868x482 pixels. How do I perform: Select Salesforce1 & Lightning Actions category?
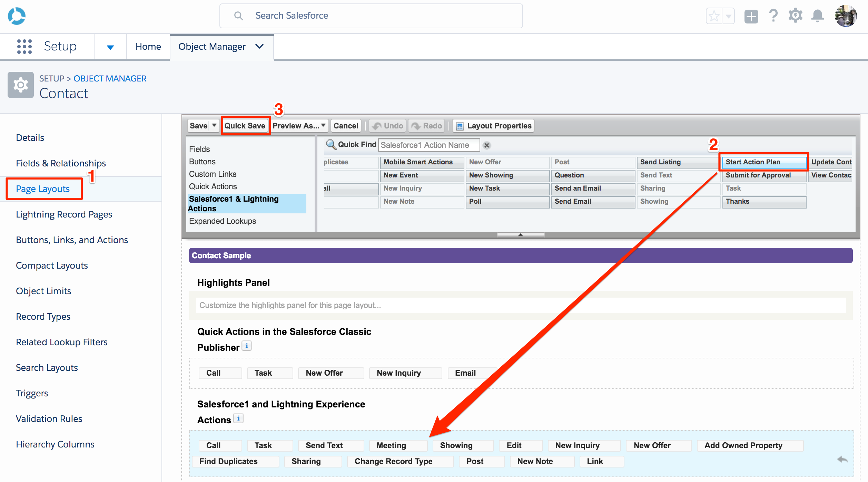click(x=247, y=204)
